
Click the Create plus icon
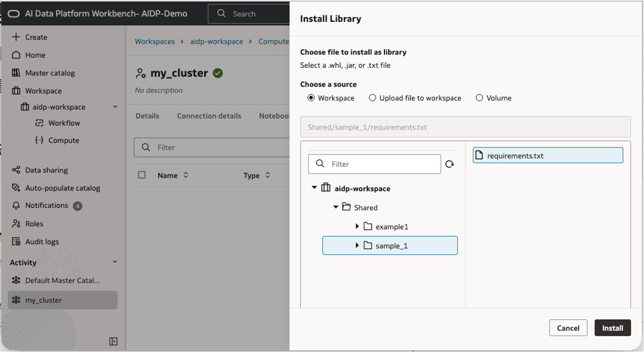[16, 37]
